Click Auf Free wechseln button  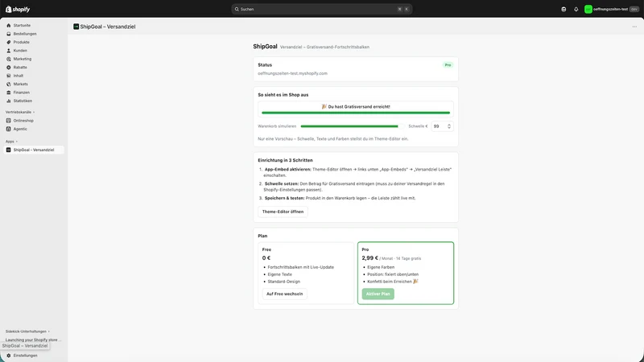[x=285, y=294]
